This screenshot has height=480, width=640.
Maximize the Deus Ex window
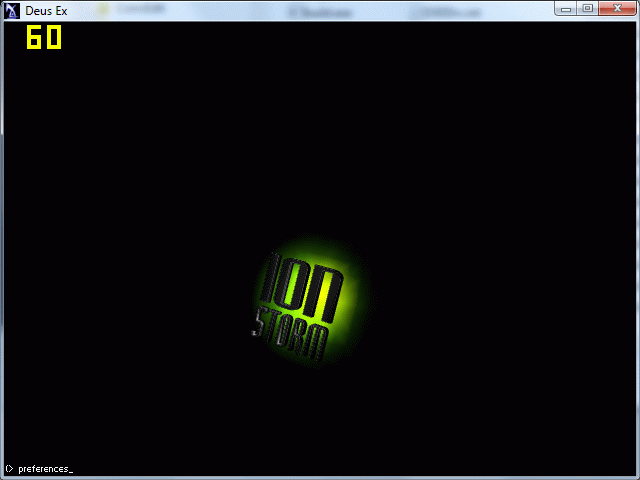pyautogui.click(x=587, y=9)
